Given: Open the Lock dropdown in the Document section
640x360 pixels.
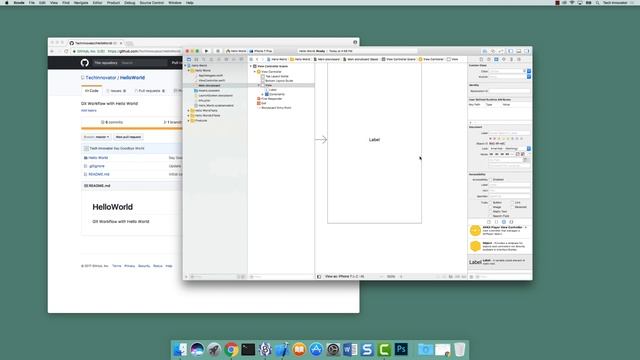Looking at the screenshot, I should coord(510,149).
